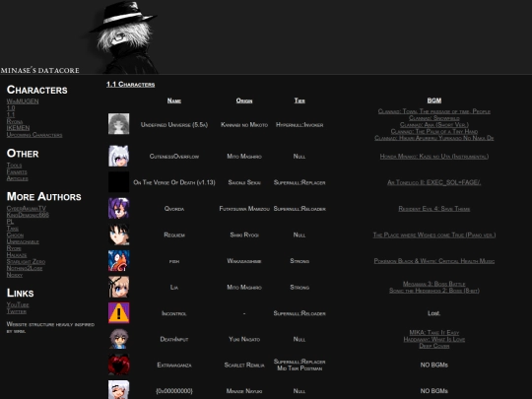
Task: Click the Wakasagihime origin cell
Action: (244, 261)
